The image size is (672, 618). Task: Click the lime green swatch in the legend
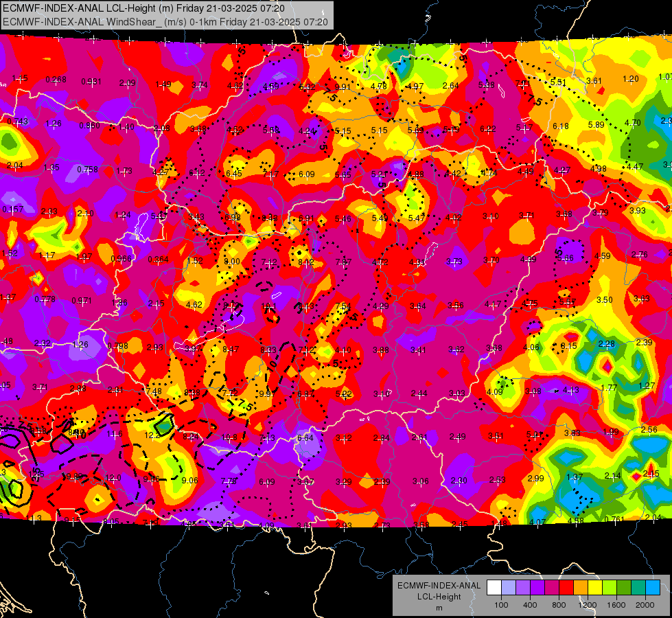(x=610, y=588)
